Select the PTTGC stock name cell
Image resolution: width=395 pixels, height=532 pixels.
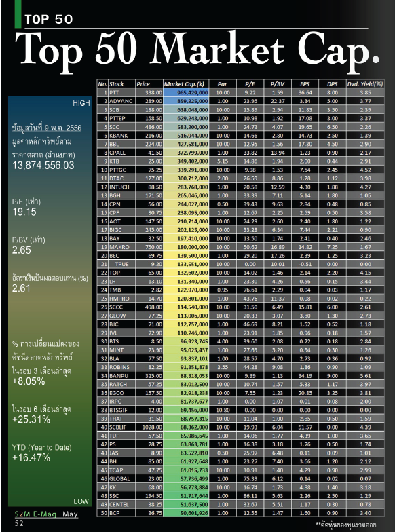click(122, 170)
